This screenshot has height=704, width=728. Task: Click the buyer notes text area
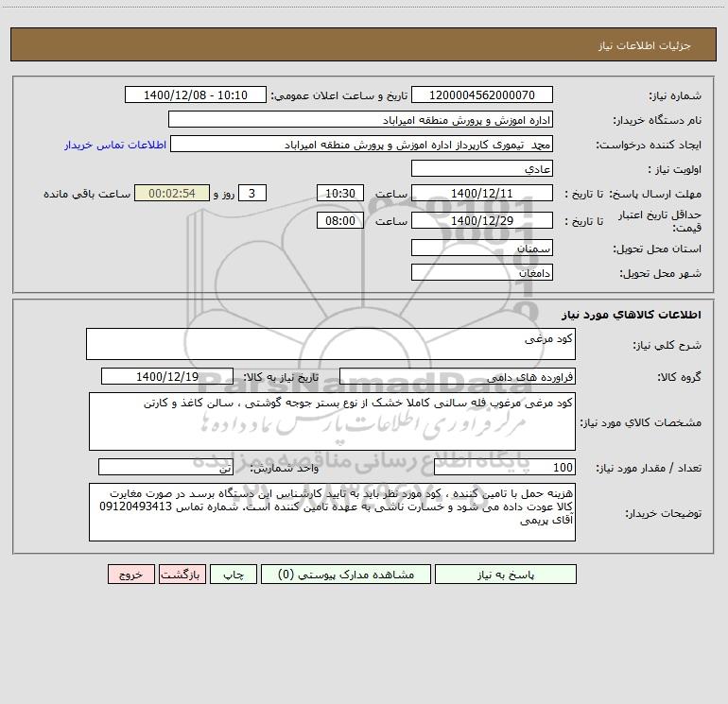tap(332, 512)
